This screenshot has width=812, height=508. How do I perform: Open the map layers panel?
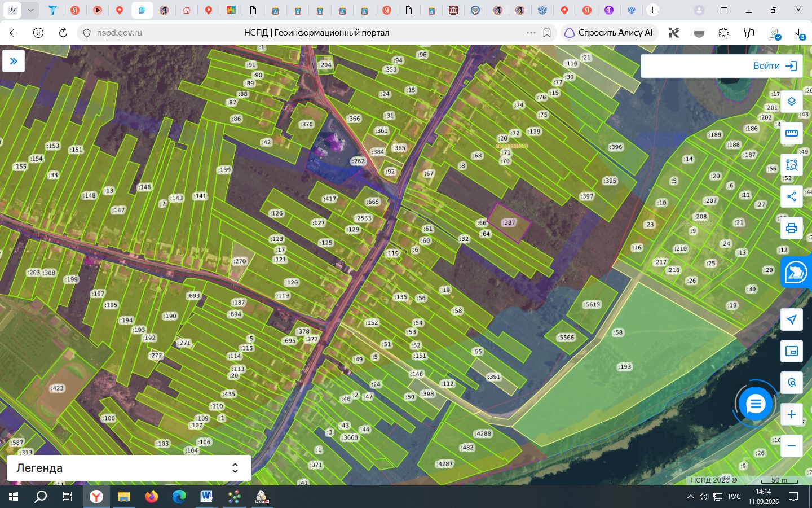click(x=792, y=102)
